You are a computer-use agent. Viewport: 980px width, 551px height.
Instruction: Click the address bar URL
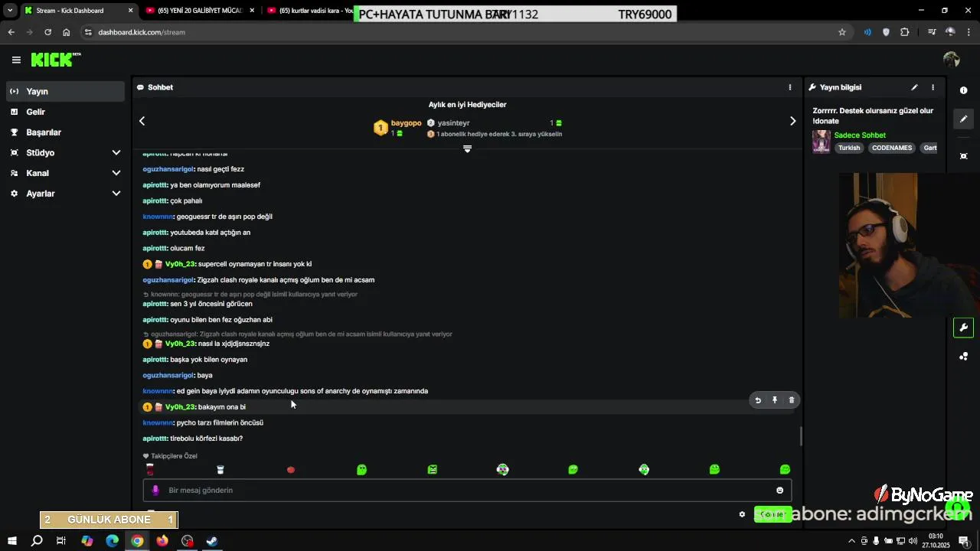[x=142, y=32]
